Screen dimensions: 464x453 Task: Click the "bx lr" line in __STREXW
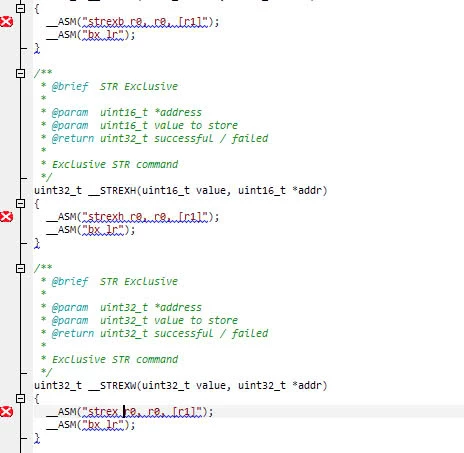click(x=91, y=425)
